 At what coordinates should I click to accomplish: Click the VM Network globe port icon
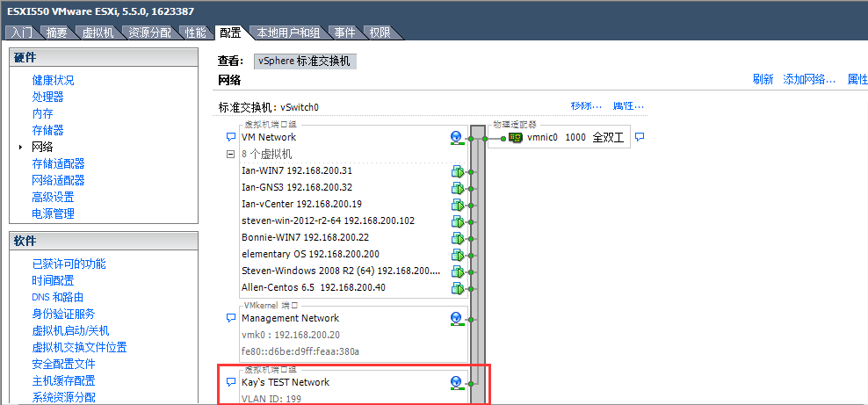coord(457,138)
